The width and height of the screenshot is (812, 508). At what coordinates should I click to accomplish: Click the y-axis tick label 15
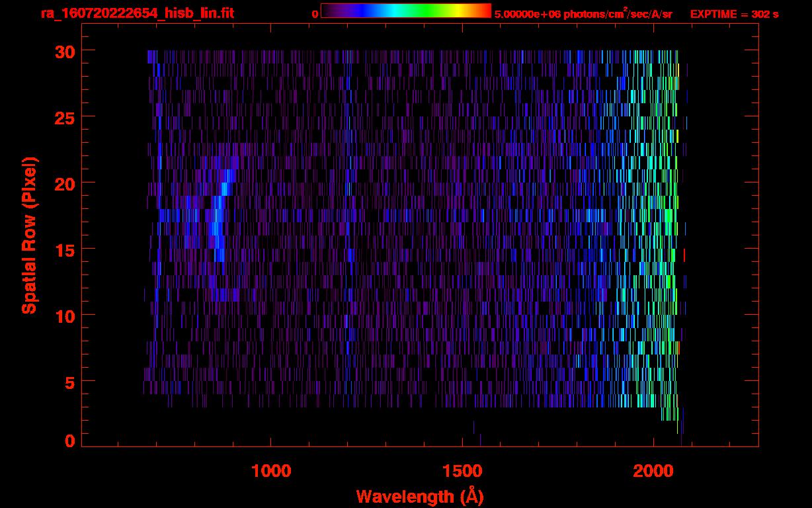[64, 249]
